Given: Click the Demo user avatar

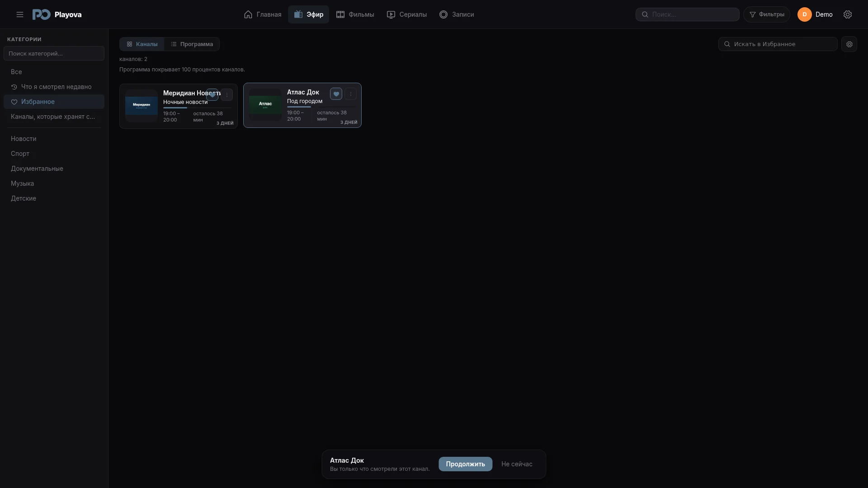Looking at the screenshot, I should [804, 14].
